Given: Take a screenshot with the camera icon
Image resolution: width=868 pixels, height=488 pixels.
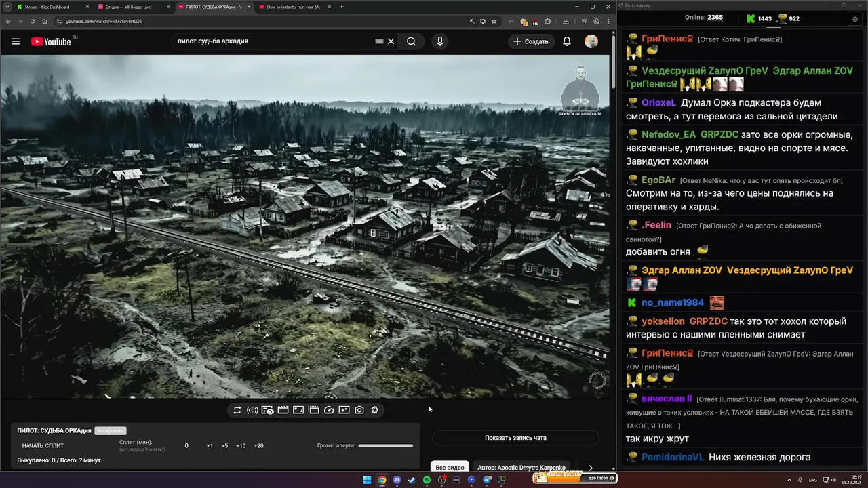Looking at the screenshot, I should click(359, 410).
